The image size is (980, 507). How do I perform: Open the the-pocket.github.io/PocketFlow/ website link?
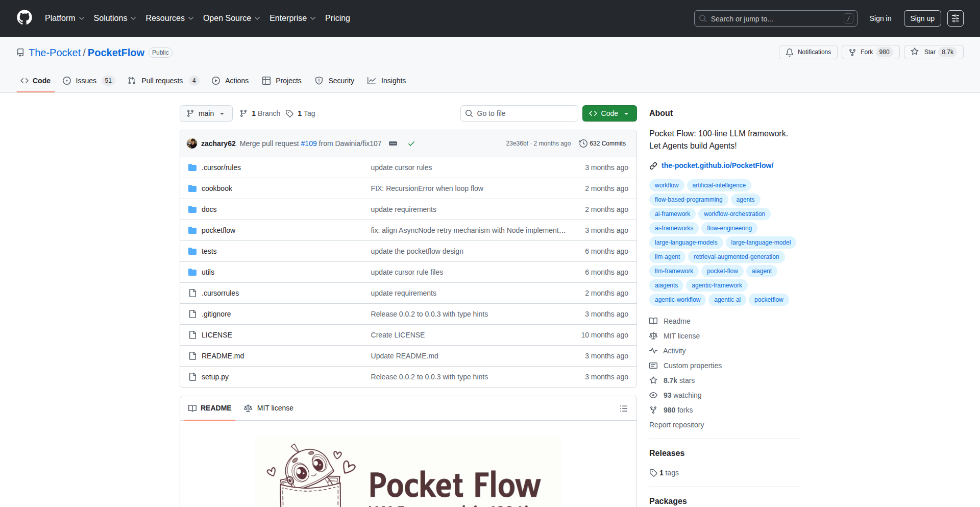[x=717, y=165]
